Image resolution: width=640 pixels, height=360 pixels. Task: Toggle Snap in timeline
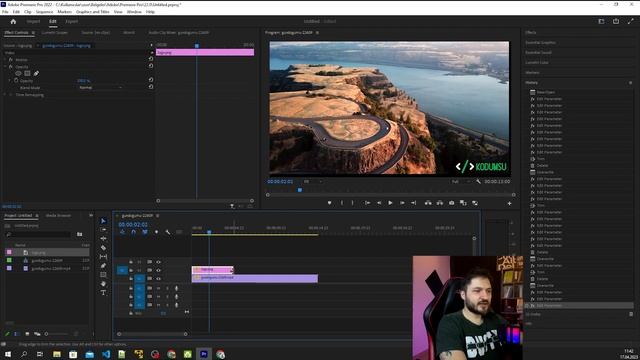[133, 232]
